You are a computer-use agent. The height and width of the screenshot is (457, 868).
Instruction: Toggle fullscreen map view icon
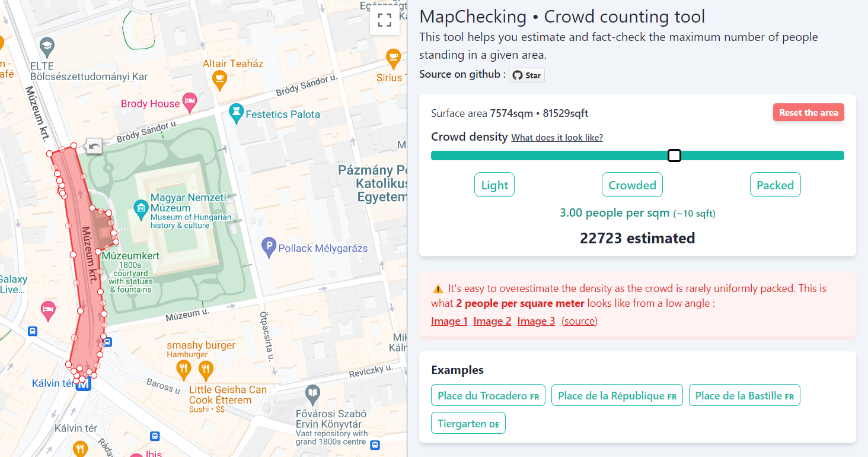pos(385,21)
